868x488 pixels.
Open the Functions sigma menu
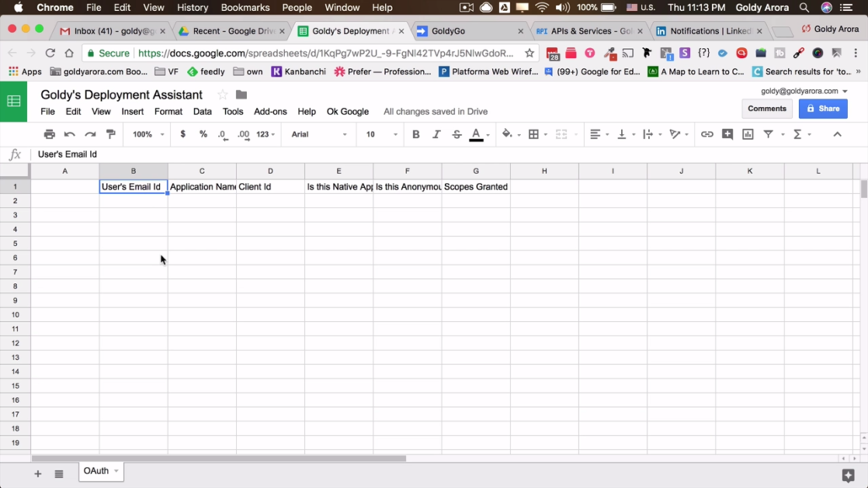[x=797, y=134]
